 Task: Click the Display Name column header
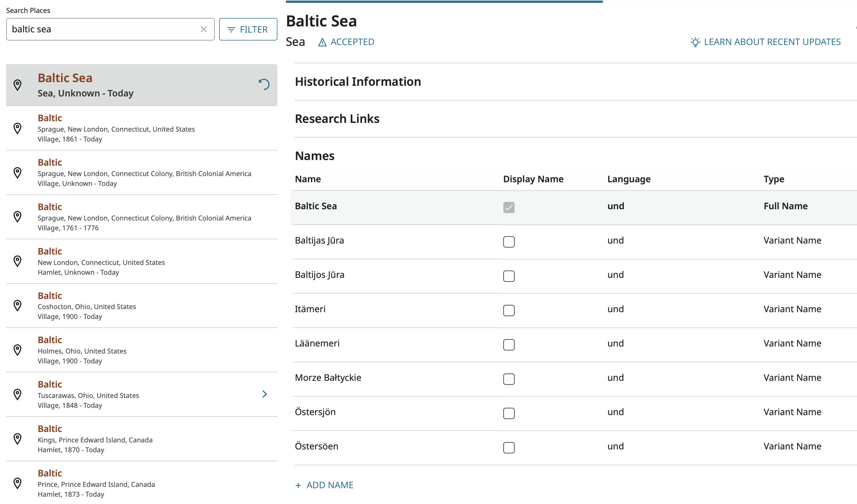533,179
